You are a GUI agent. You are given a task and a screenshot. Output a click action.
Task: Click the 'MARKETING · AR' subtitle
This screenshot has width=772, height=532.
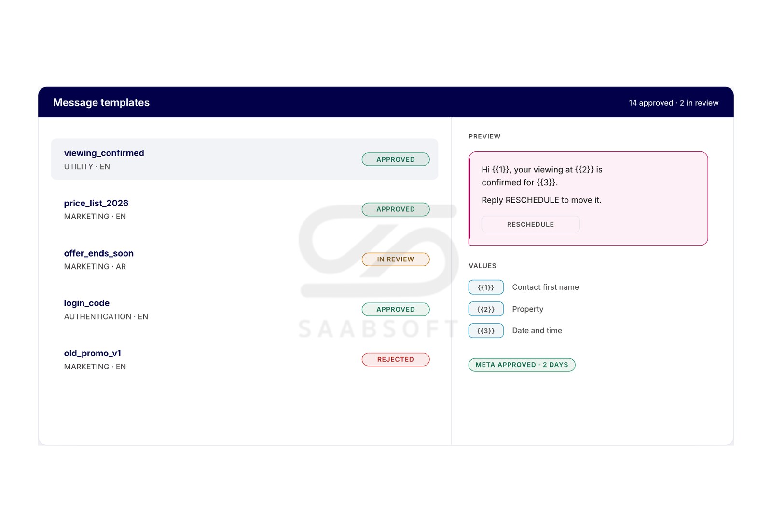click(x=95, y=266)
